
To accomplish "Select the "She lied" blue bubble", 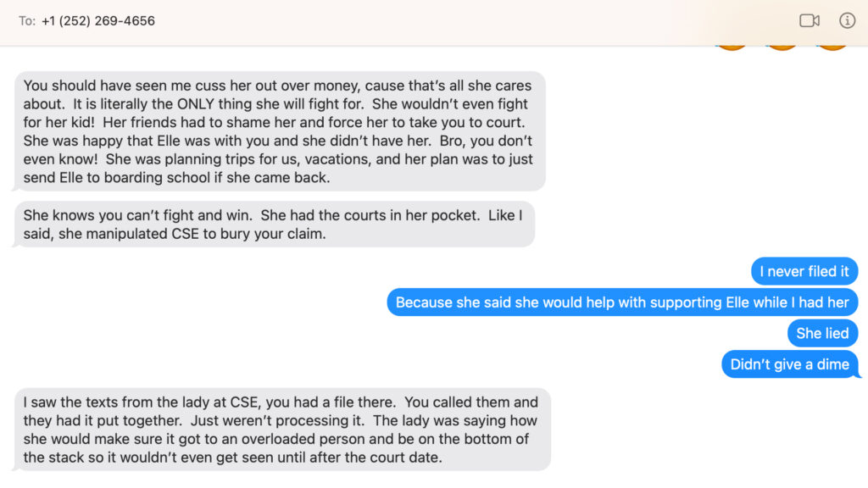I will click(x=822, y=333).
